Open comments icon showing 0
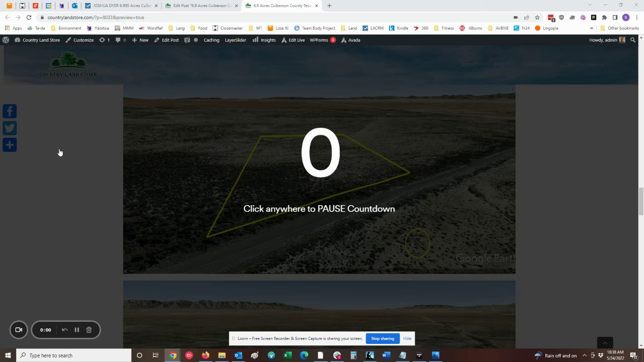The width and height of the screenshot is (644, 362). [x=121, y=40]
